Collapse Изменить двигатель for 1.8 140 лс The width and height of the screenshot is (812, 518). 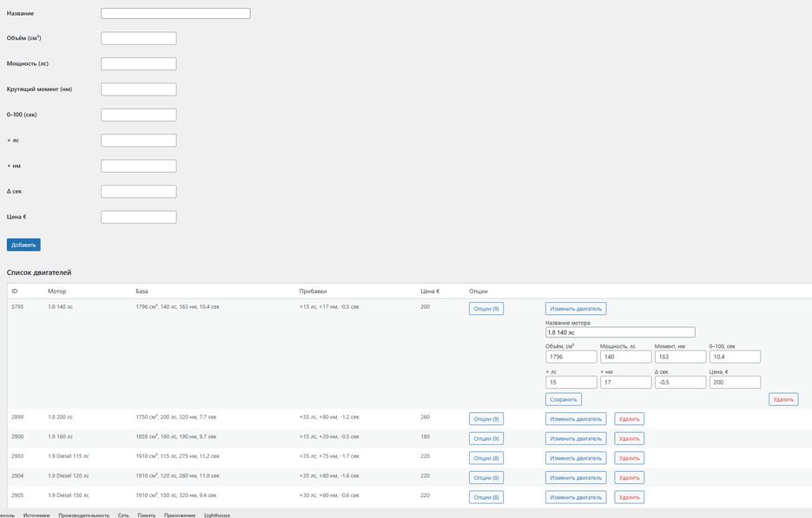click(575, 308)
